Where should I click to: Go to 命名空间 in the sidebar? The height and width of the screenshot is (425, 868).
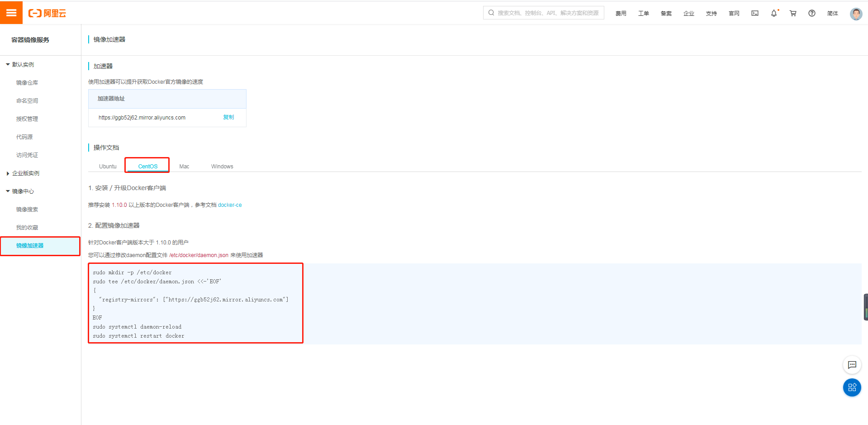(27, 101)
